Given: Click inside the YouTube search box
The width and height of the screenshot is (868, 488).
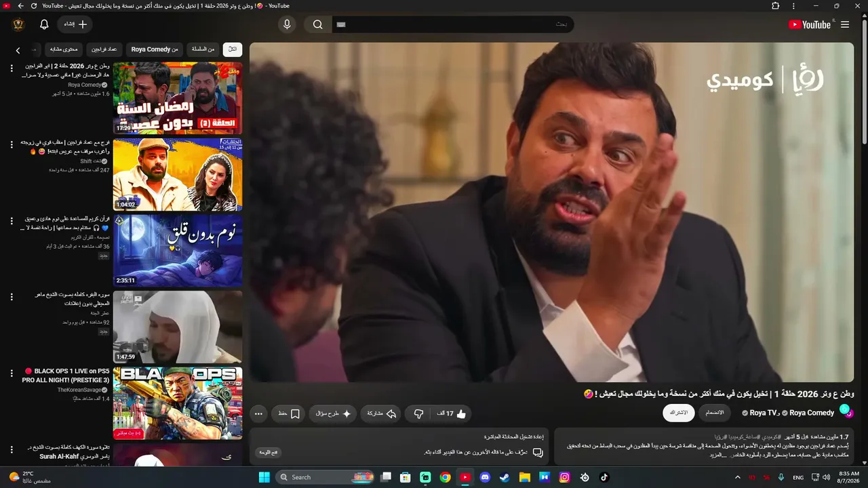Looking at the screenshot, I should 453,24.
